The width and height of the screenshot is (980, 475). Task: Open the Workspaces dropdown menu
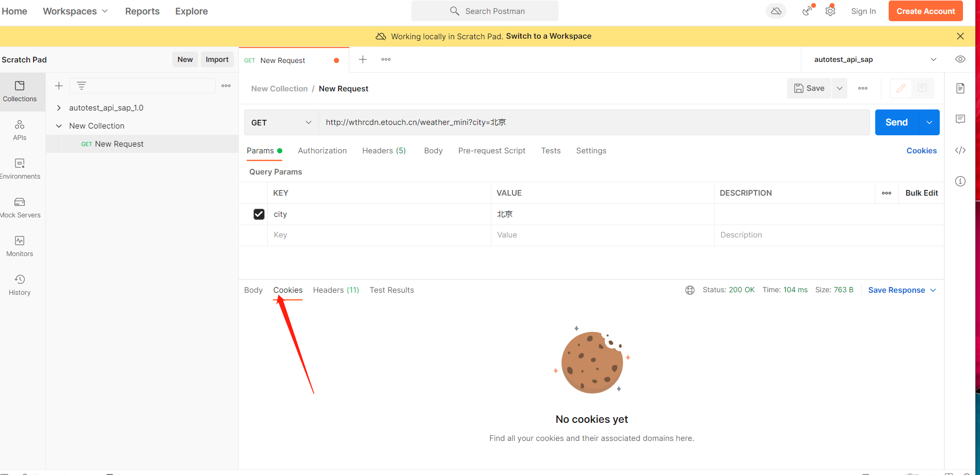pyautogui.click(x=75, y=11)
